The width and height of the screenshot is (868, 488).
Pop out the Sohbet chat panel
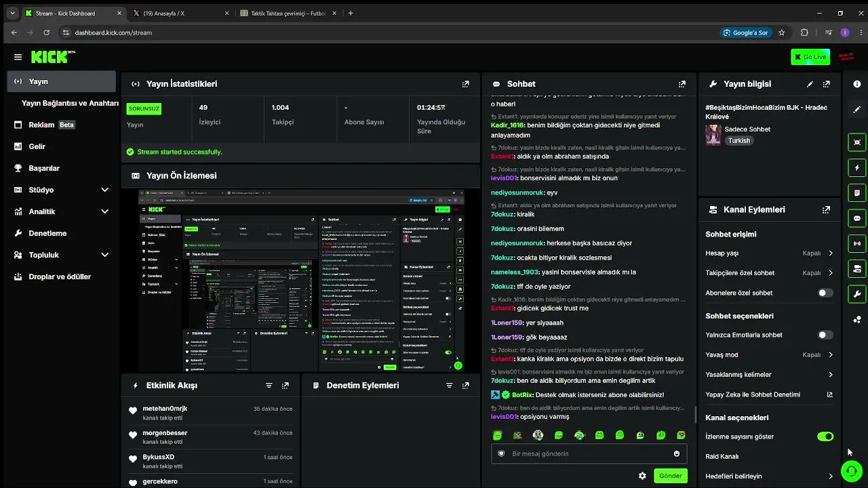coord(682,84)
